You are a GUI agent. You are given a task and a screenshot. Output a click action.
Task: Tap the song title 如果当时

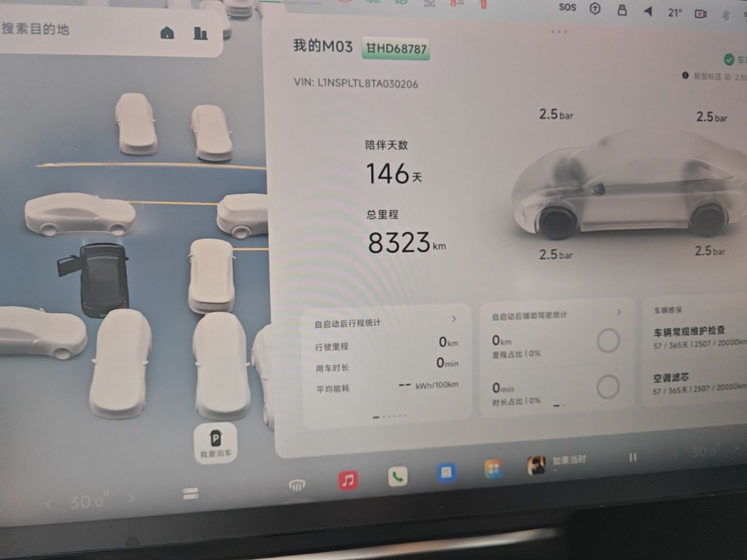569,460
